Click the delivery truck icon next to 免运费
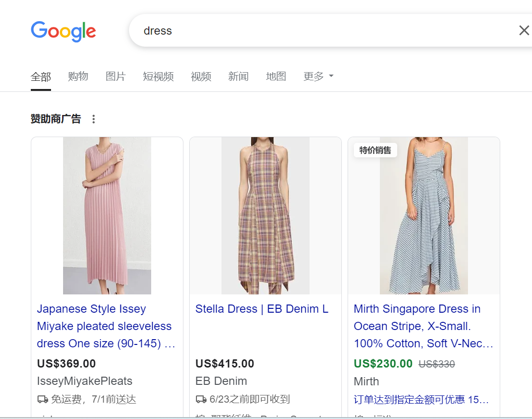Image resolution: width=532 pixels, height=419 pixels. point(42,399)
